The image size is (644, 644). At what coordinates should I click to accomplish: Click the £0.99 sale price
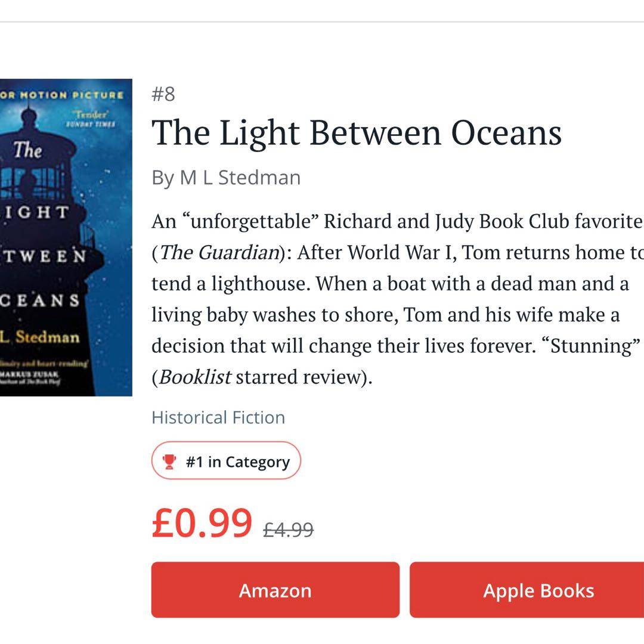point(202,524)
